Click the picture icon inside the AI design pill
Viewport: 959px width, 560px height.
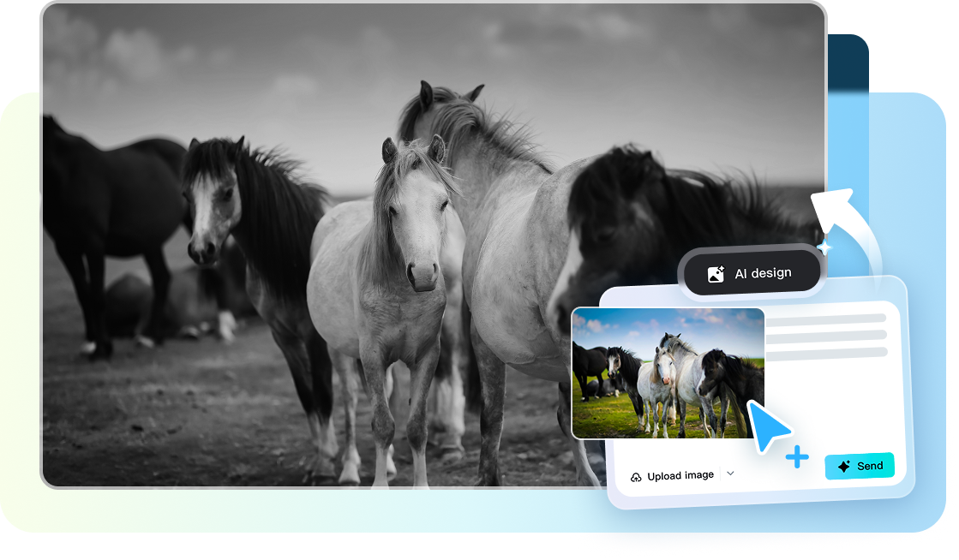[717, 272]
